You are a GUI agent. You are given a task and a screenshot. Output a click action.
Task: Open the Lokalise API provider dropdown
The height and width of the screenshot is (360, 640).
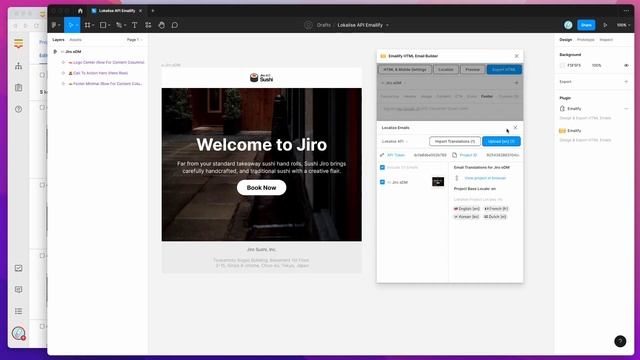pos(395,141)
